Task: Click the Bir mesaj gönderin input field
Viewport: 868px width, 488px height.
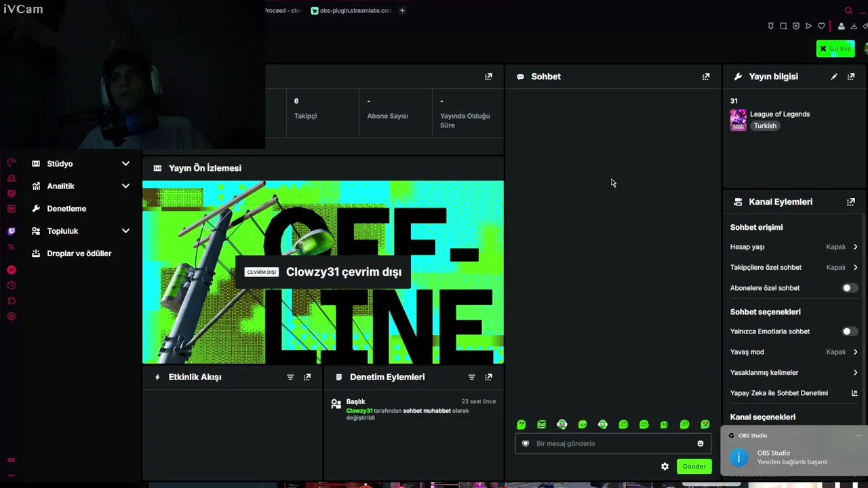Action: click(x=613, y=443)
